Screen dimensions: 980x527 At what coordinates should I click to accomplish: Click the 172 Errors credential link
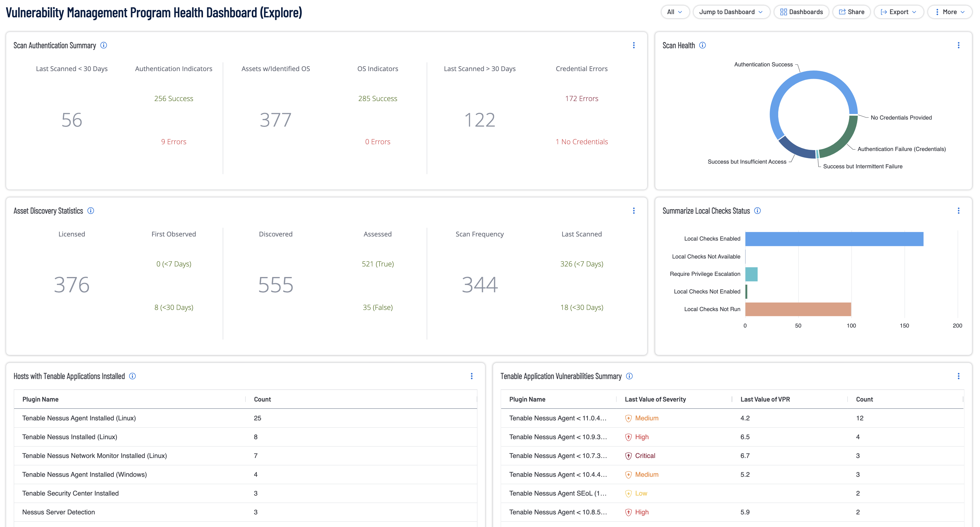pos(581,98)
